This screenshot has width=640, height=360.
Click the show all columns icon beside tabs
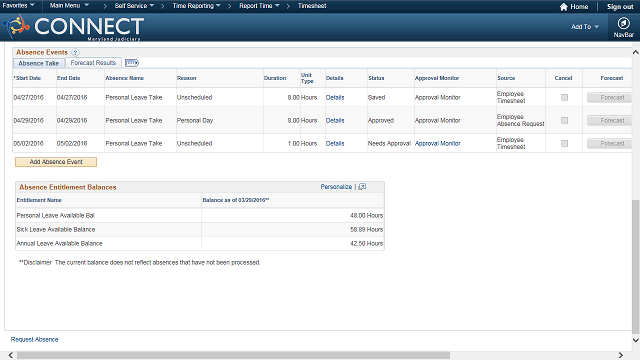coord(132,63)
